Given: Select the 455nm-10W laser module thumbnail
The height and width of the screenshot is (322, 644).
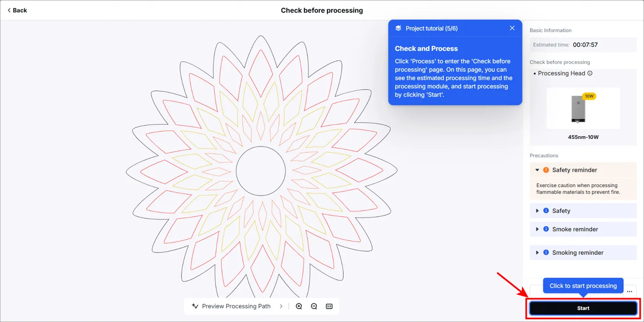Looking at the screenshot, I should 583,108.
